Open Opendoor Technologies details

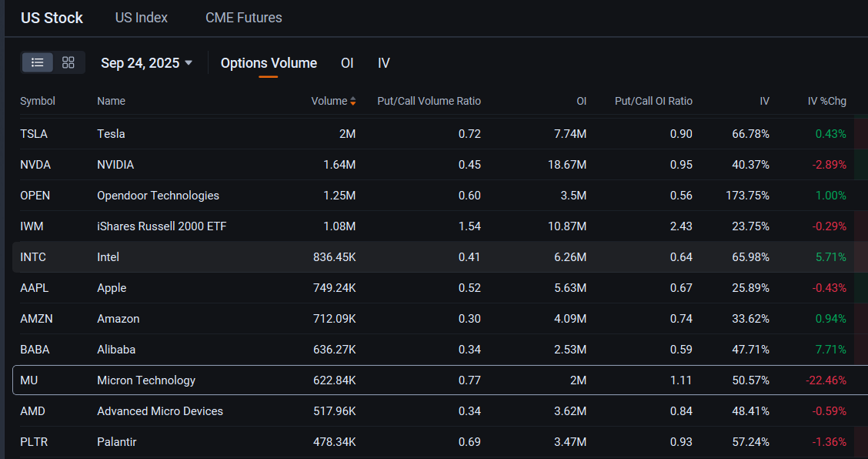pyautogui.click(x=158, y=195)
